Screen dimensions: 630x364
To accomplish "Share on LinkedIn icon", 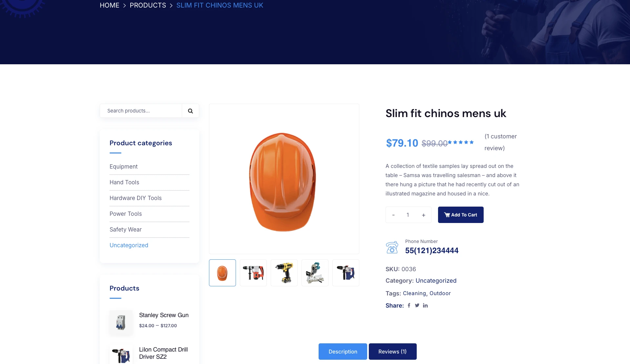I will pyautogui.click(x=425, y=306).
